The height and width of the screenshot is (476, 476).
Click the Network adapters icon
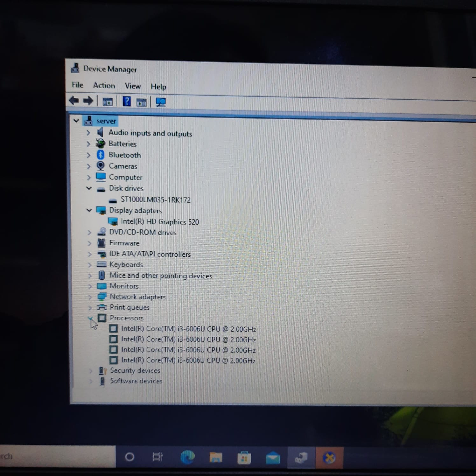102,297
